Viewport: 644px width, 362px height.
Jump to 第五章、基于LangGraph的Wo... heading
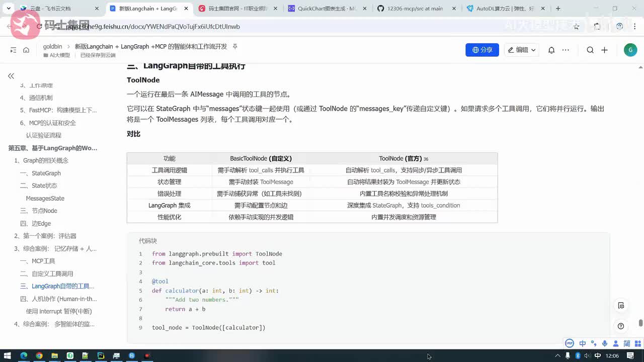[x=53, y=148]
